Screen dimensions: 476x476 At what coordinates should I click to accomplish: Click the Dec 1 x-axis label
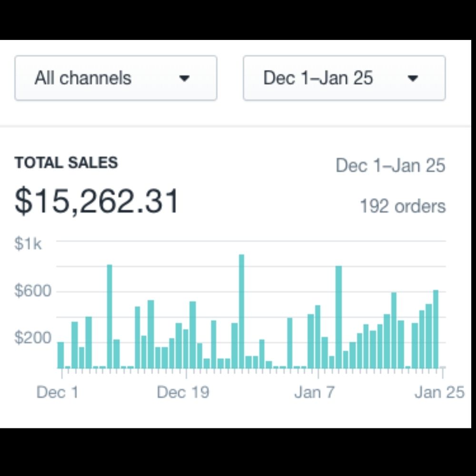[57, 392]
